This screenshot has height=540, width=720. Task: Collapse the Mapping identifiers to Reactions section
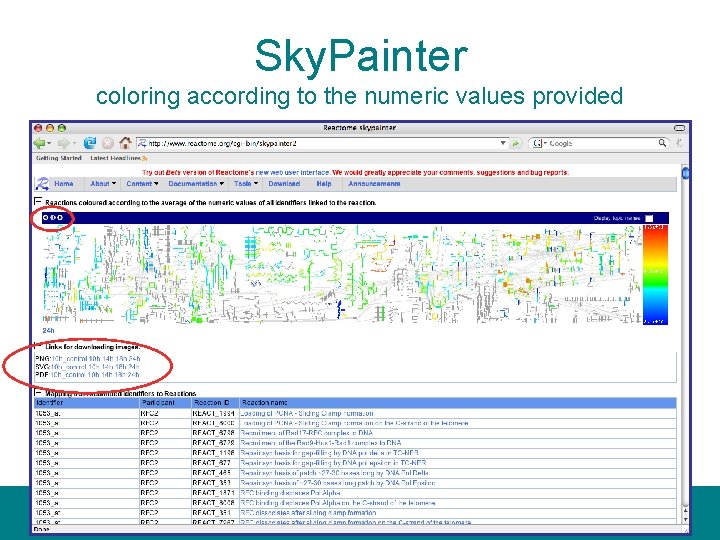click(x=38, y=393)
